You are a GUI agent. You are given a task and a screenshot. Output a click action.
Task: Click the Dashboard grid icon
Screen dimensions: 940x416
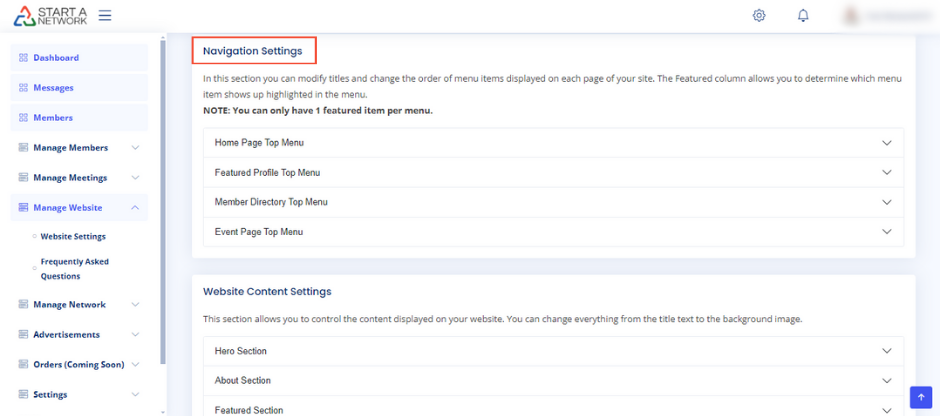click(x=23, y=58)
